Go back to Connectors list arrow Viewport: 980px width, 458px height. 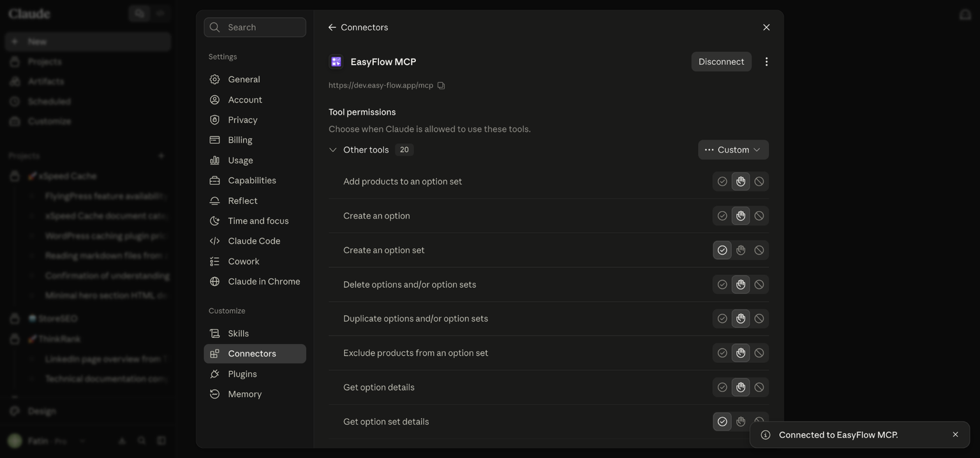pos(332,27)
